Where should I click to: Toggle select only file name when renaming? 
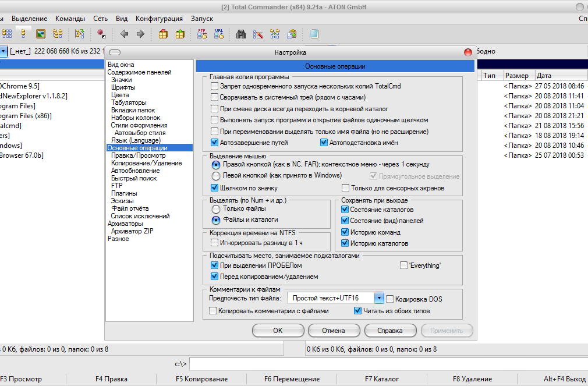pos(214,132)
